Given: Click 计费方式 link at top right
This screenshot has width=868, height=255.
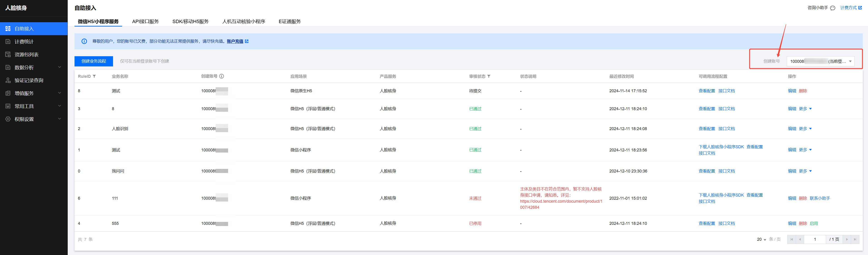Looking at the screenshot, I should pos(848,8).
